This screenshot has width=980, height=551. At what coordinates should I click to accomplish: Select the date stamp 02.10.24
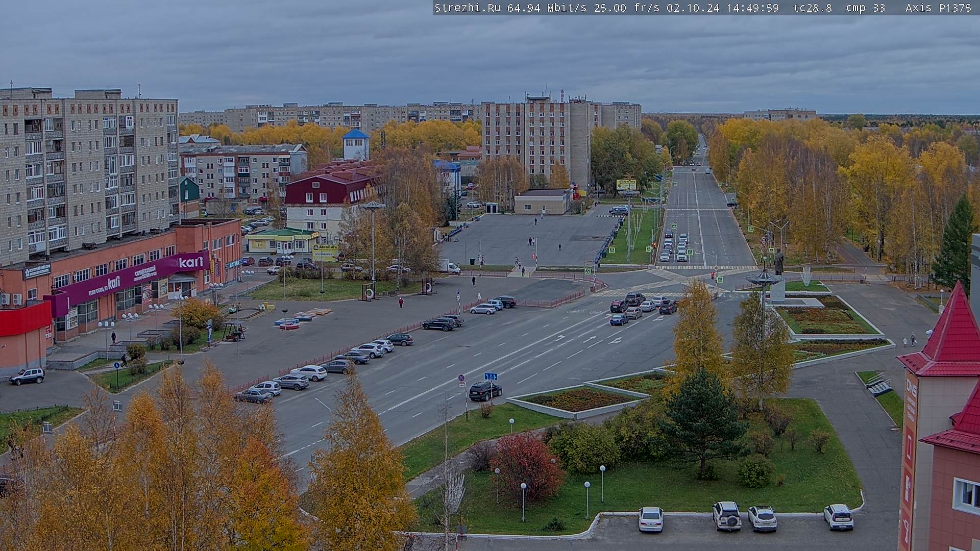pyautogui.click(x=693, y=8)
